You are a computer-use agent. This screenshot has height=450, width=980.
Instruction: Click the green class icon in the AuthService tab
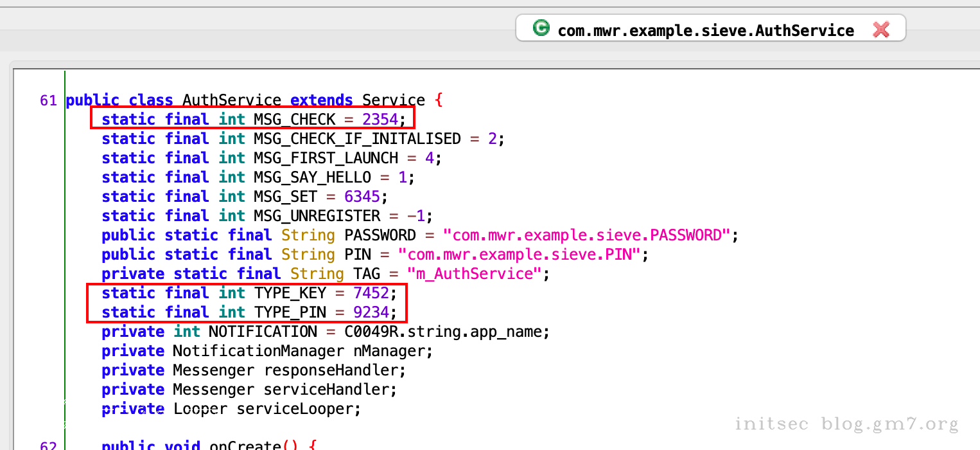[541, 28]
